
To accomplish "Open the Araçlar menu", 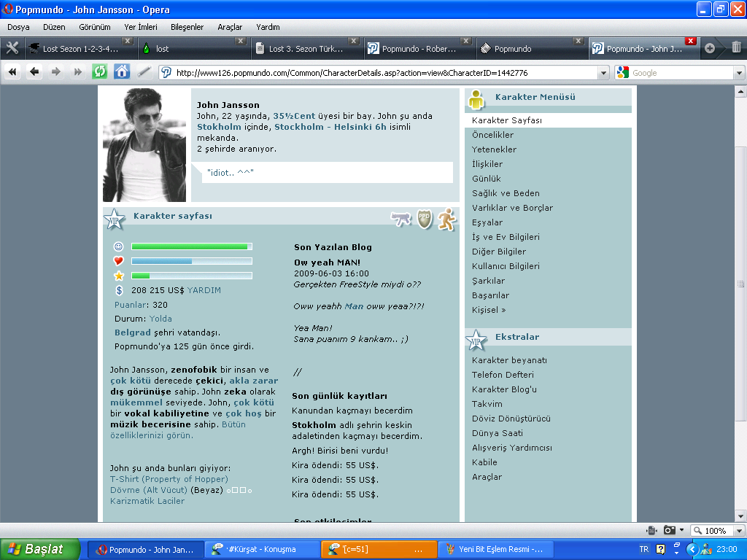I will pos(230,27).
